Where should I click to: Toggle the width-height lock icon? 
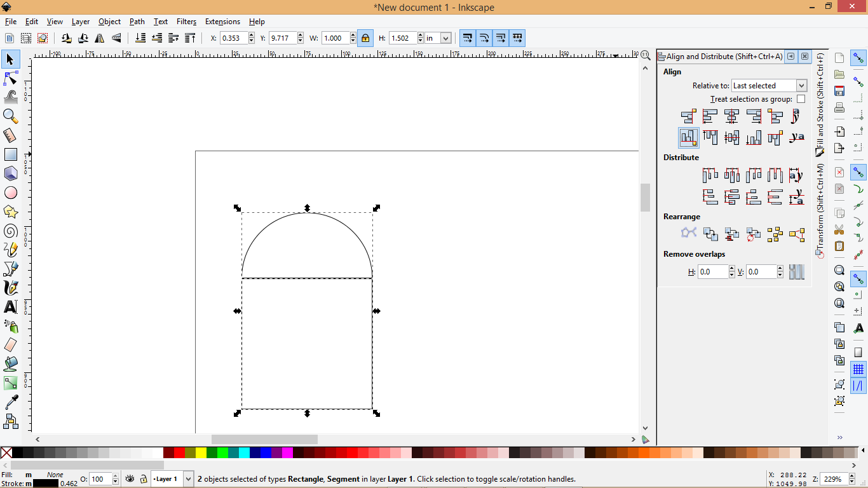coord(365,38)
